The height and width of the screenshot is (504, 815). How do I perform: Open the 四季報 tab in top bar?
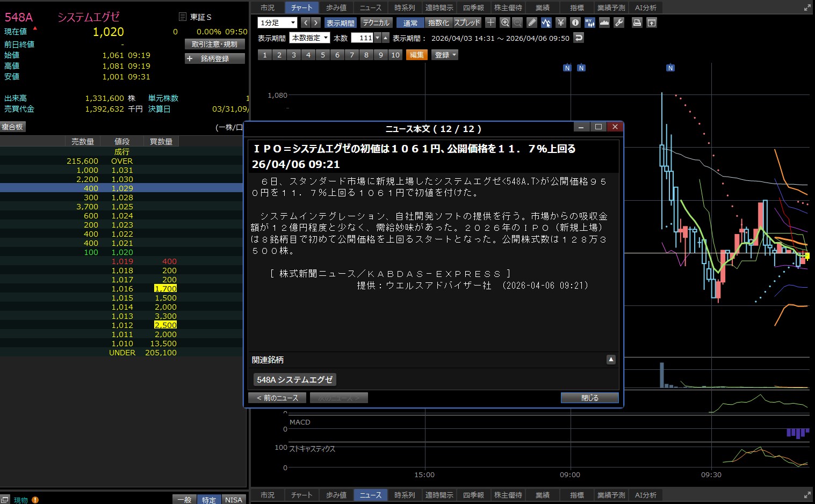click(x=473, y=8)
